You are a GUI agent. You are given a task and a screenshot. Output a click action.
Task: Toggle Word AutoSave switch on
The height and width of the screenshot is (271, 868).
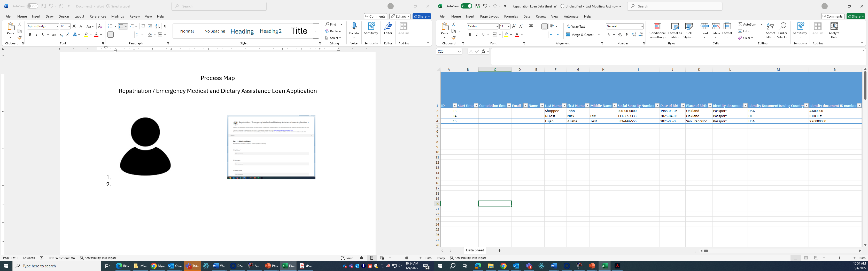[x=32, y=6]
